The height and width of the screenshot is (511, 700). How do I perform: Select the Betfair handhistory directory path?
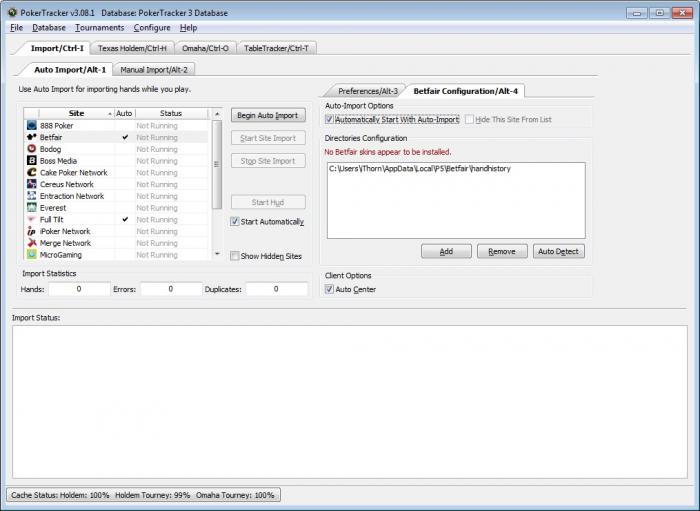tap(420, 168)
